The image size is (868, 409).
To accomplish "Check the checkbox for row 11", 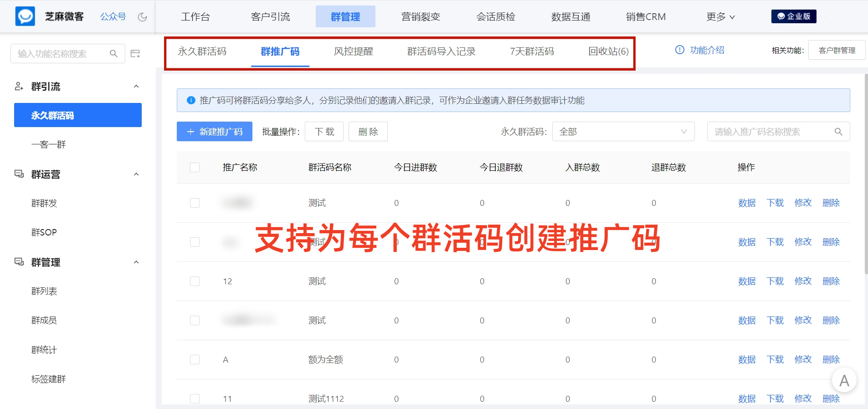I will point(195,399).
